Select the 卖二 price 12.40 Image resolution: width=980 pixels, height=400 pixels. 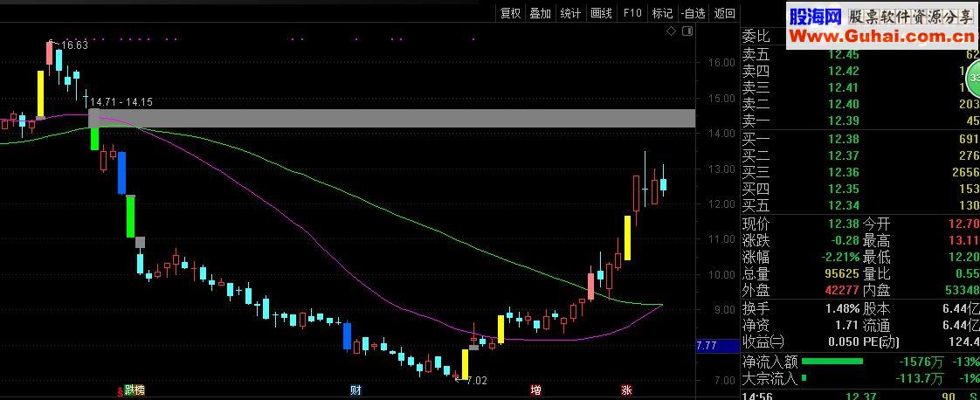pos(844,105)
